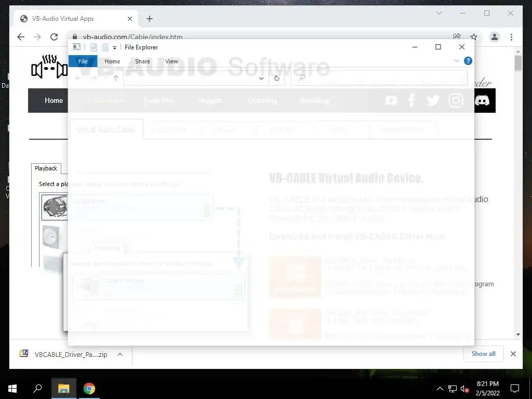Open the network tray icon
This screenshot has height=399, width=532.
(453, 389)
